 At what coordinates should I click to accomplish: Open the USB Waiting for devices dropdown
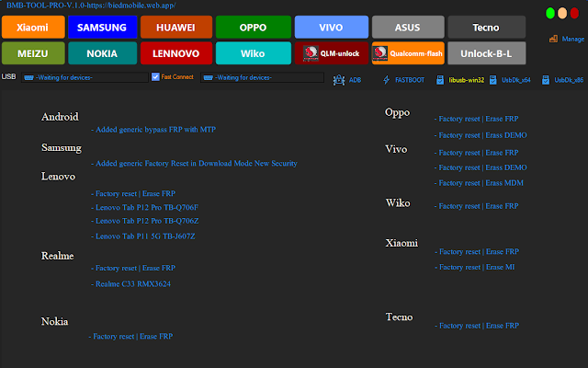[x=85, y=77]
